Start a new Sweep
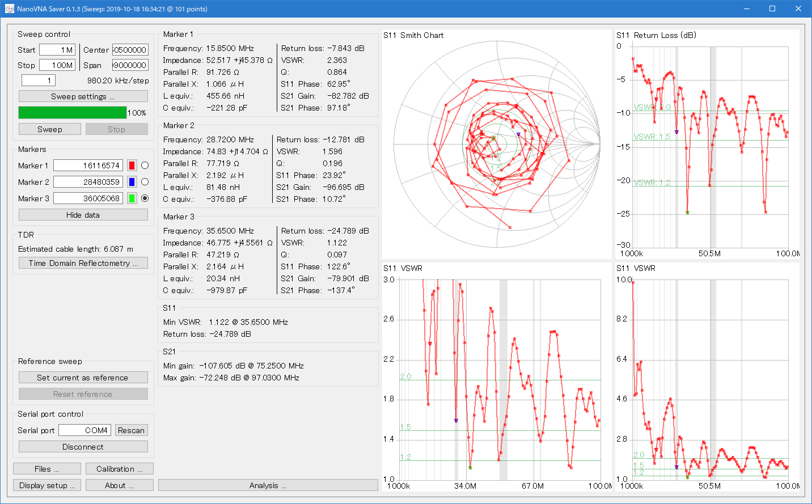Viewport: 812px width, 504px height. (x=50, y=129)
